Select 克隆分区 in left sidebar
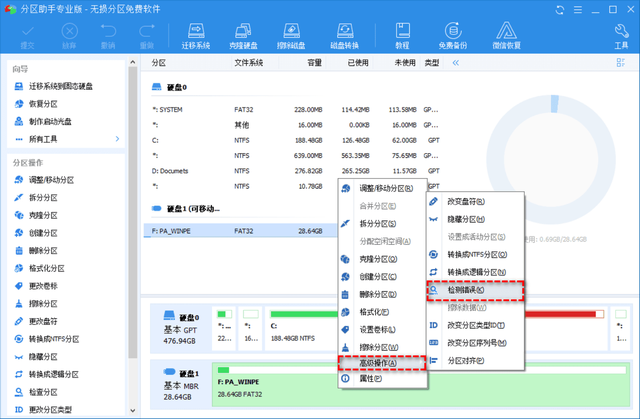 tap(43, 215)
